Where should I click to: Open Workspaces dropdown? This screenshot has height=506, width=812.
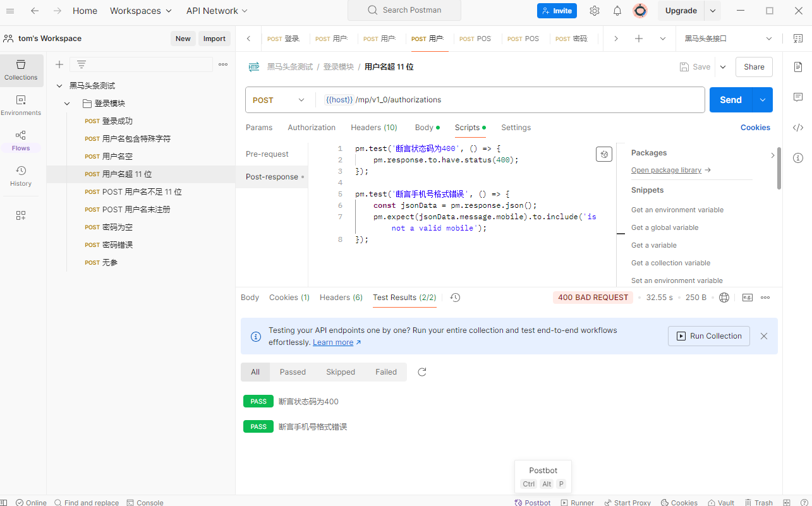(x=140, y=11)
